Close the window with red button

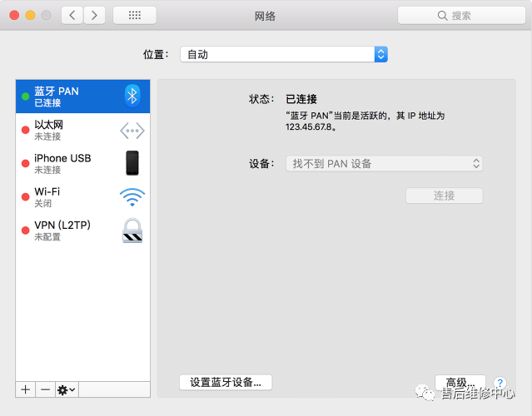click(x=14, y=15)
